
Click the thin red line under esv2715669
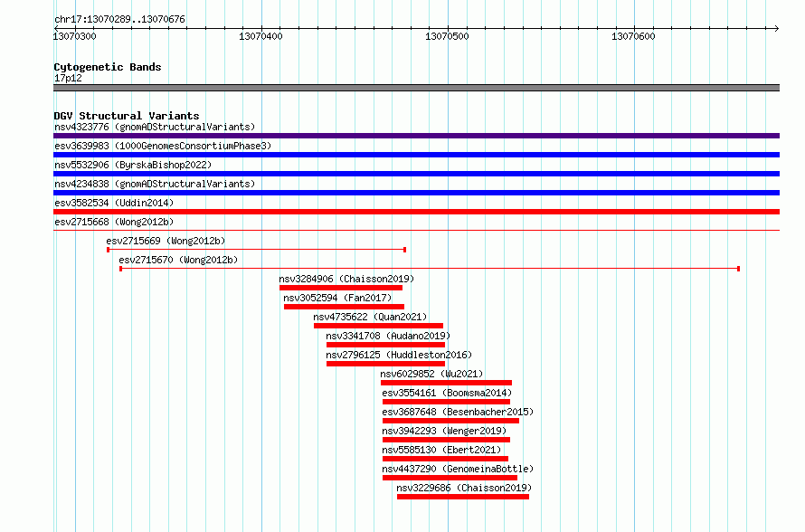click(257, 250)
